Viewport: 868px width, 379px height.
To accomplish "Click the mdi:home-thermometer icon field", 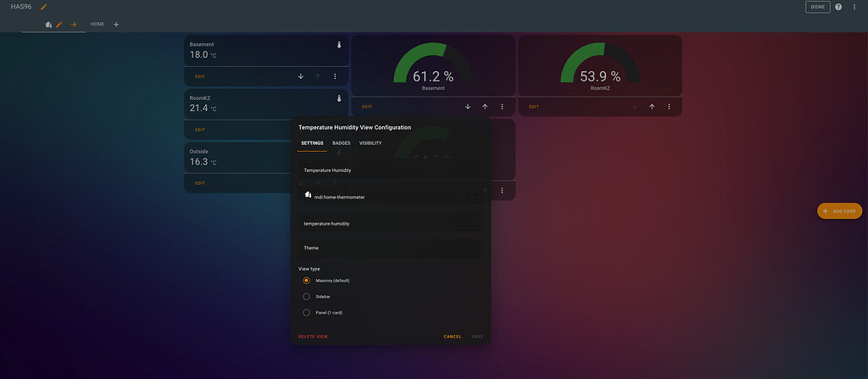I will pos(390,195).
